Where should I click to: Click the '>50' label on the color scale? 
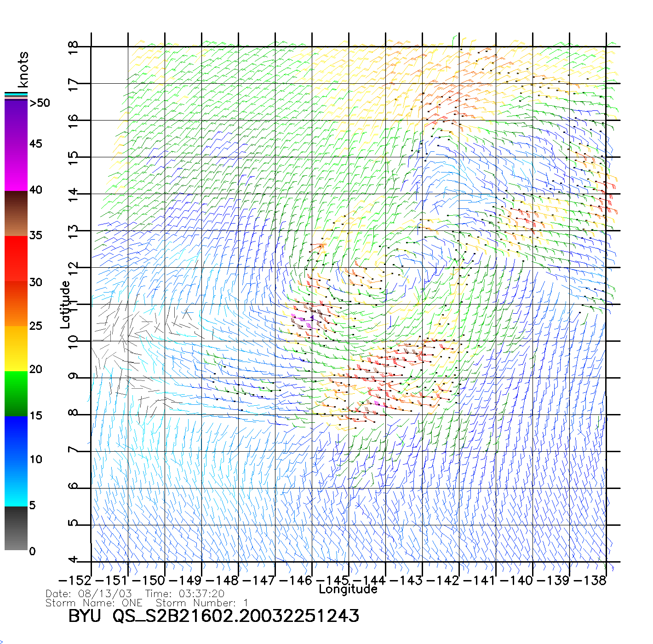(40, 103)
